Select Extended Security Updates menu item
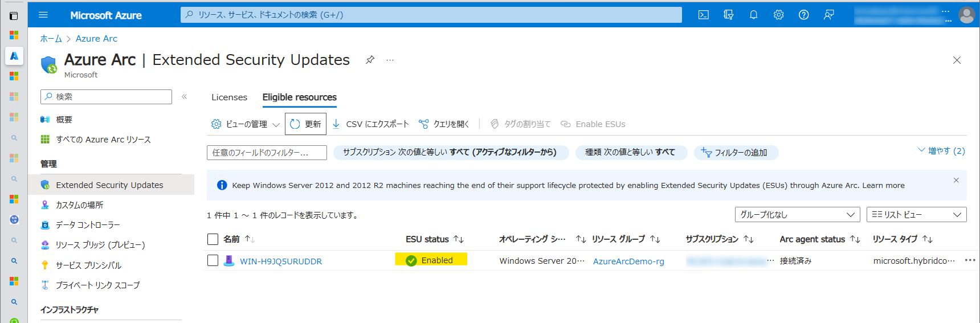 111,185
